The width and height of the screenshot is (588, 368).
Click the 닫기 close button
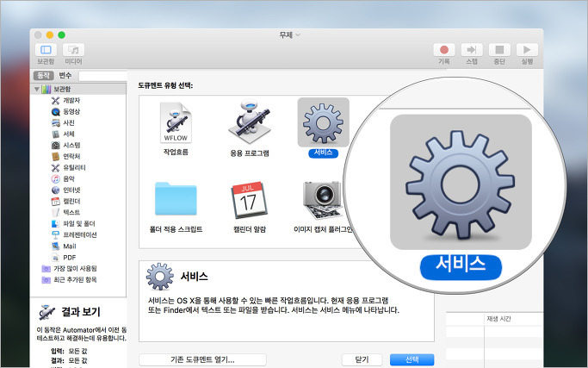click(x=362, y=359)
